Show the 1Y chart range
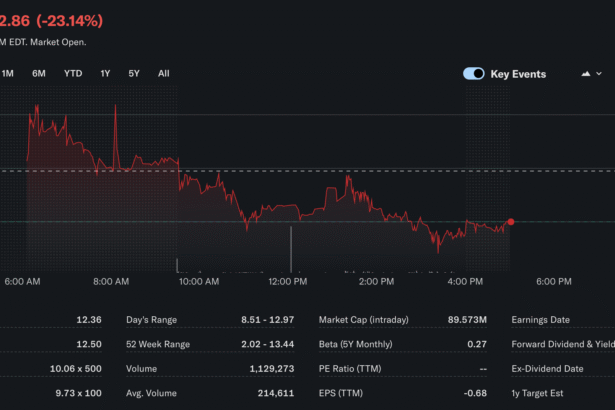Viewport: 615px width, 410px height. click(x=105, y=73)
